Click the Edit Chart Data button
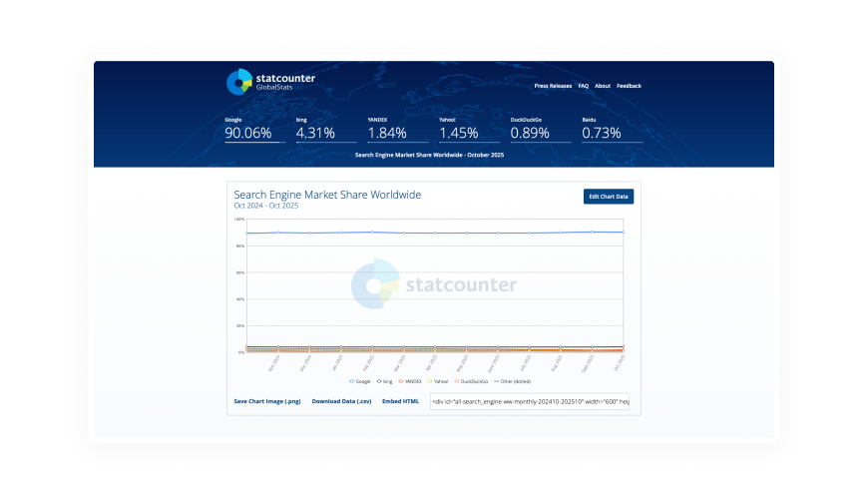Screen dimensions: 868x499 [609, 197]
